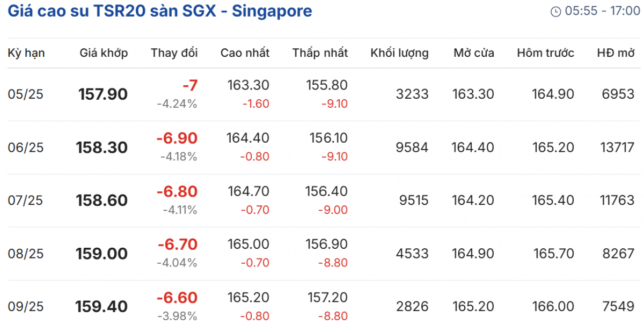
Task: Click the 'Cao nhất' column header
Action: pos(245,53)
